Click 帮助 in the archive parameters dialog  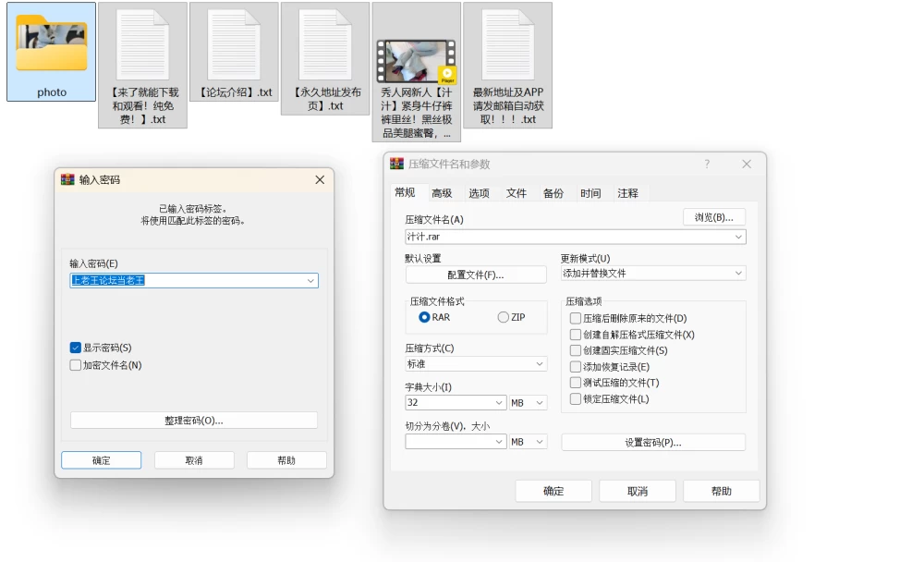[x=722, y=491]
